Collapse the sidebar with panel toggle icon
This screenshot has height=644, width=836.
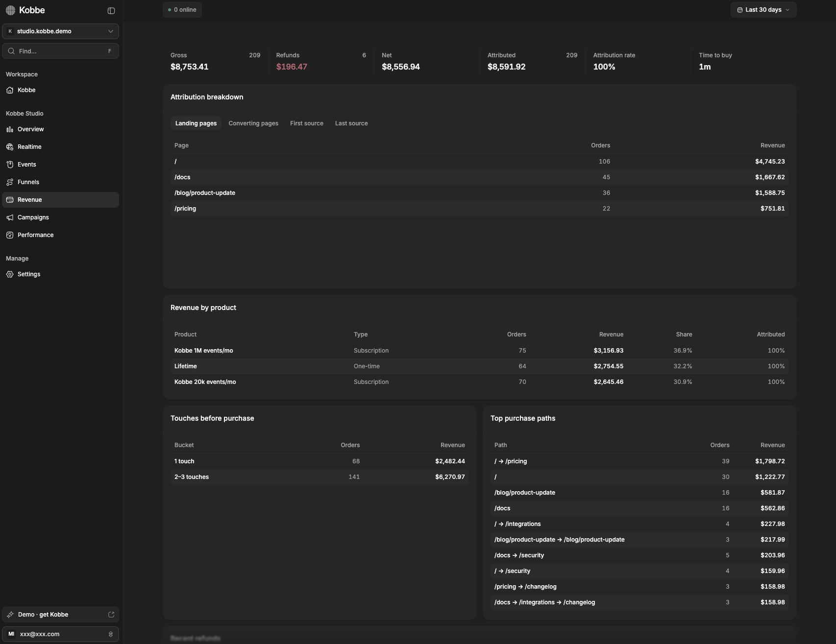(x=111, y=11)
